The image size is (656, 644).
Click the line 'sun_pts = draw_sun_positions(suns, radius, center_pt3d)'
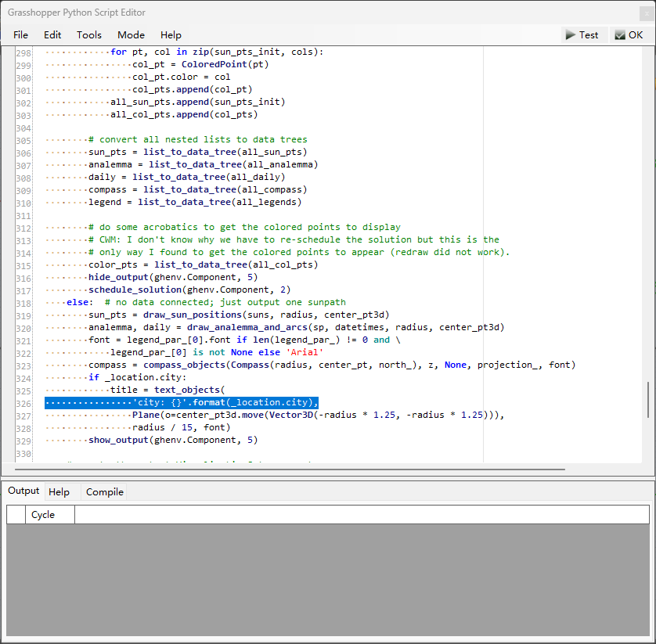tap(239, 315)
